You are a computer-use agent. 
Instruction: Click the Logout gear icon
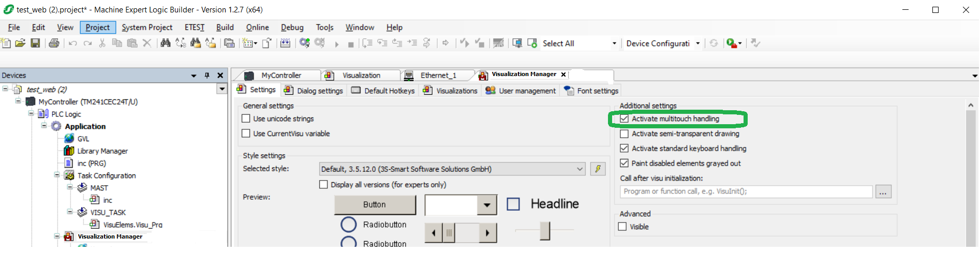320,43
